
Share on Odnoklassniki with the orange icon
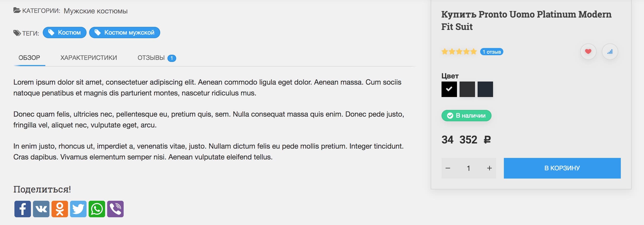60,209
